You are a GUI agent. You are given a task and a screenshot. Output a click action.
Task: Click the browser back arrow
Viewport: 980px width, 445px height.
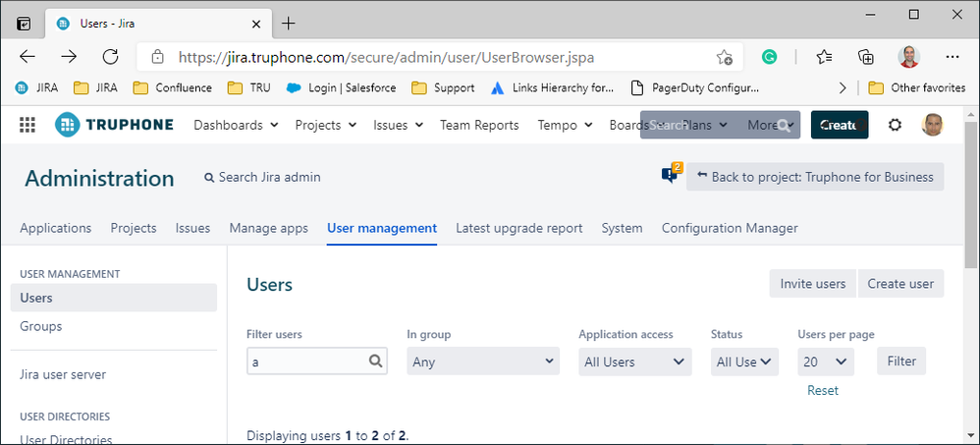tap(27, 57)
